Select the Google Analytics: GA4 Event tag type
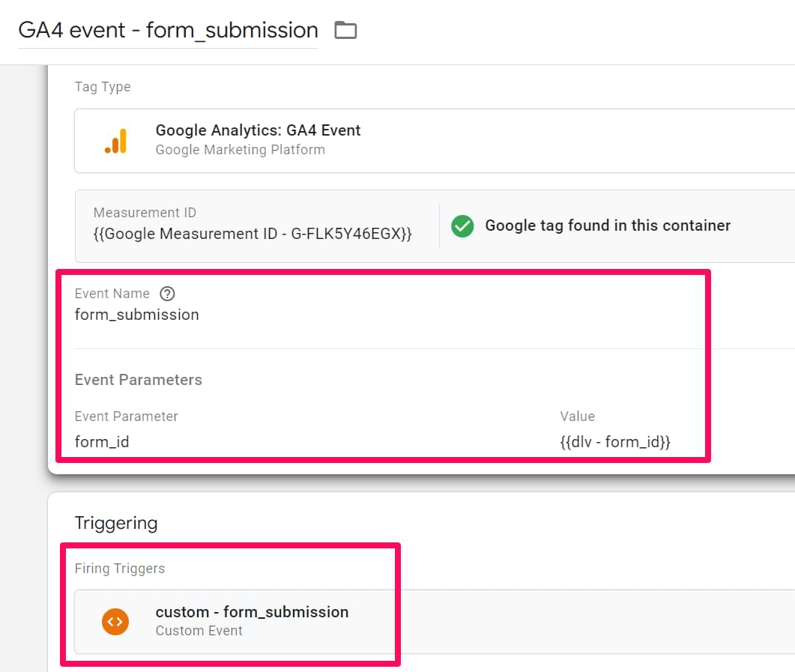Viewport: 795px width, 672px height. click(x=258, y=130)
